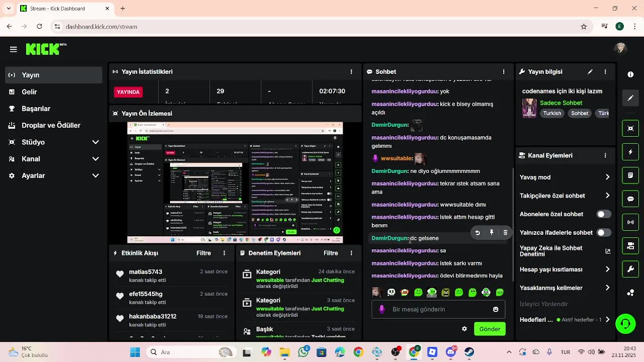This screenshot has height=362, width=644.
Task: Toggle the camera widget icon in the rail
Action: coord(630,245)
